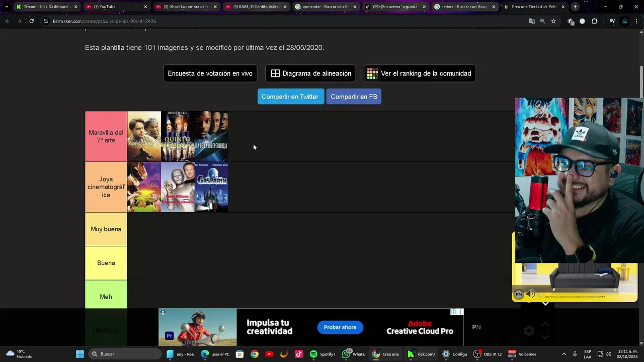
Task: Click the Buena tier label
Action: [x=106, y=263]
